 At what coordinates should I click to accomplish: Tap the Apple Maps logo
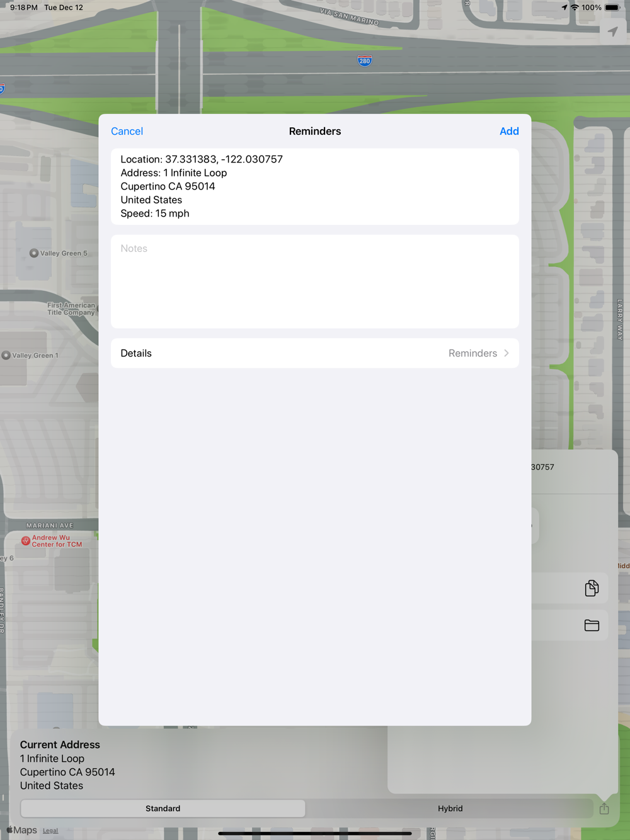click(x=21, y=830)
